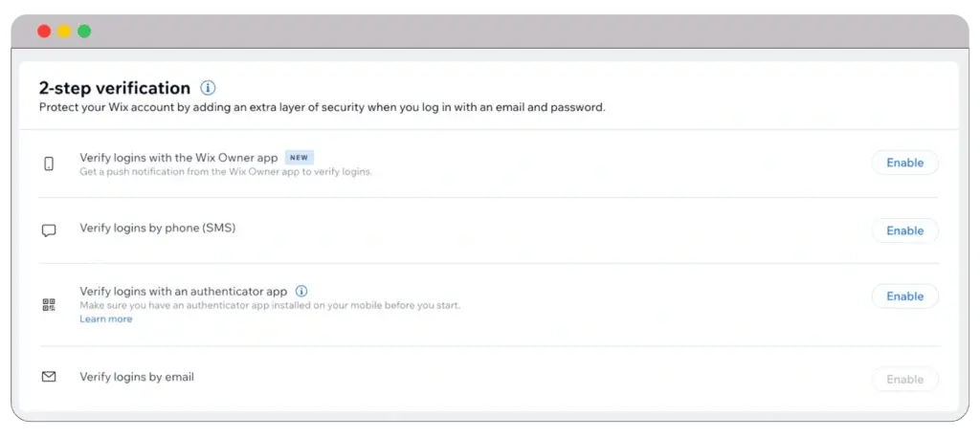Click the envelope icon for email verification

pos(49,377)
